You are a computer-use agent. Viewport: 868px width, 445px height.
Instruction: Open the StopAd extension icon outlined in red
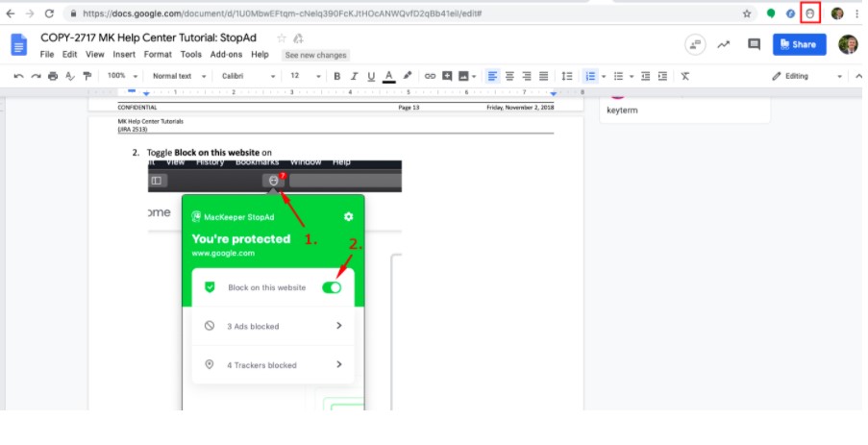(810, 13)
